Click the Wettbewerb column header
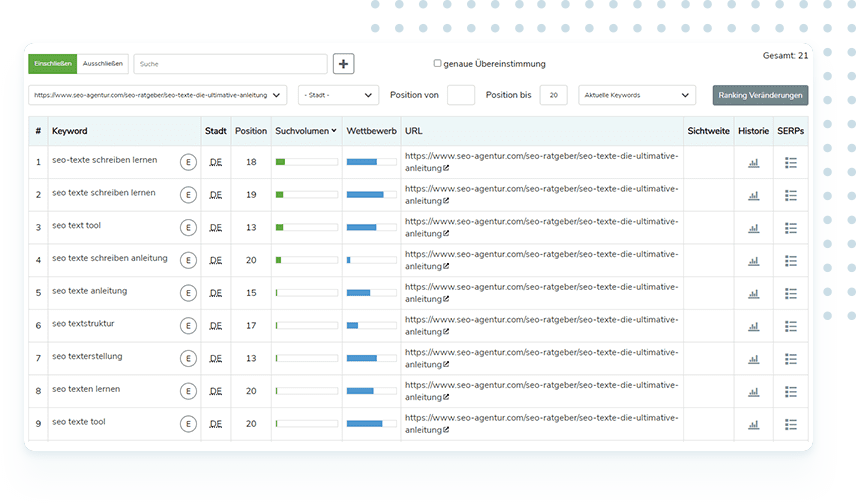This screenshot has width=856, height=503. [371, 131]
